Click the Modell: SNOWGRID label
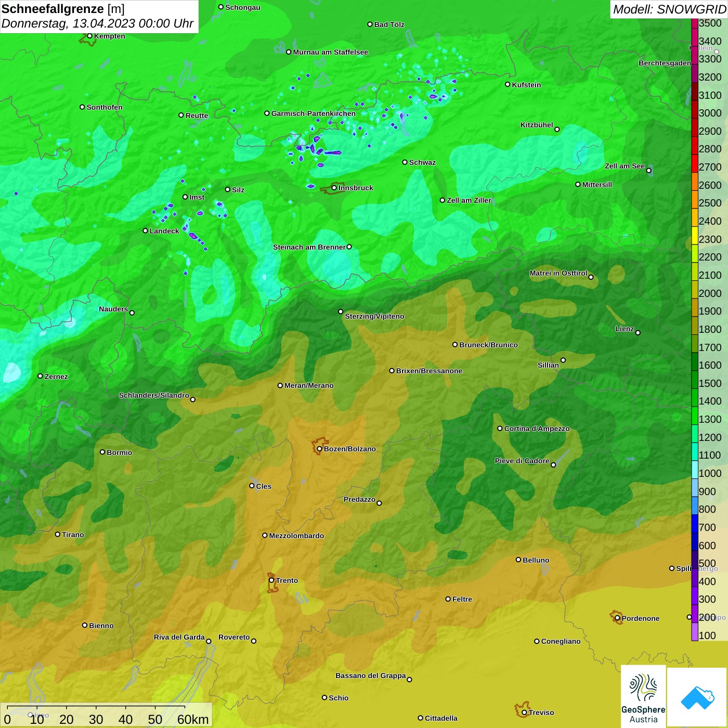 (x=669, y=9)
